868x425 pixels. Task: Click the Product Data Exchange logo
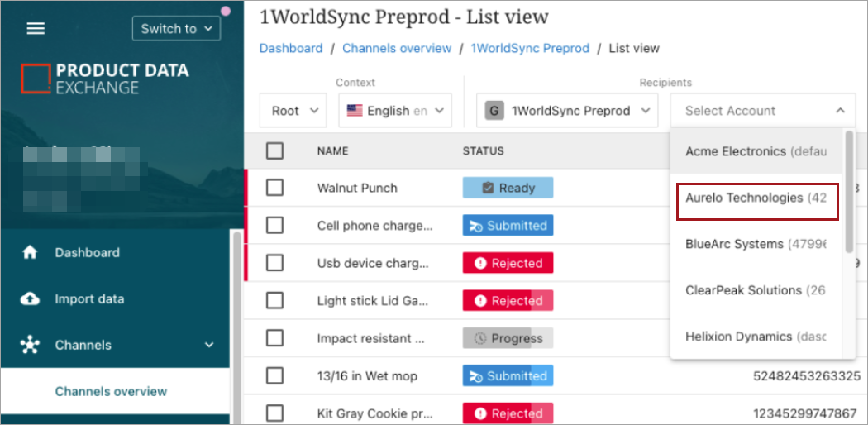(x=105, y=79)
